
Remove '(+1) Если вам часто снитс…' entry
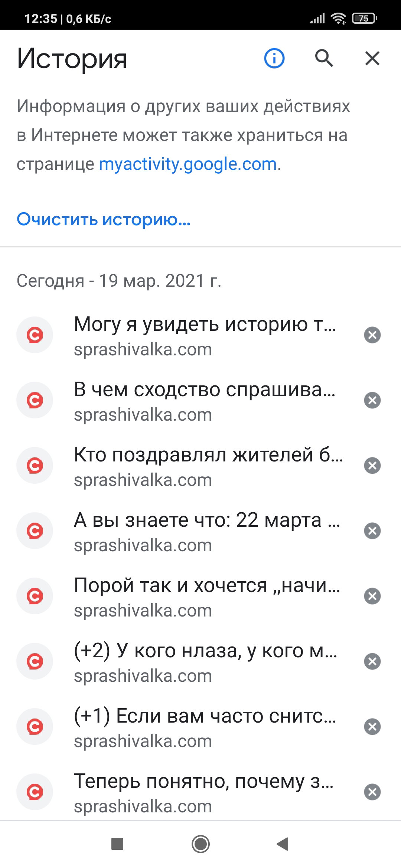pyautogui.click(x=372, y=727)
